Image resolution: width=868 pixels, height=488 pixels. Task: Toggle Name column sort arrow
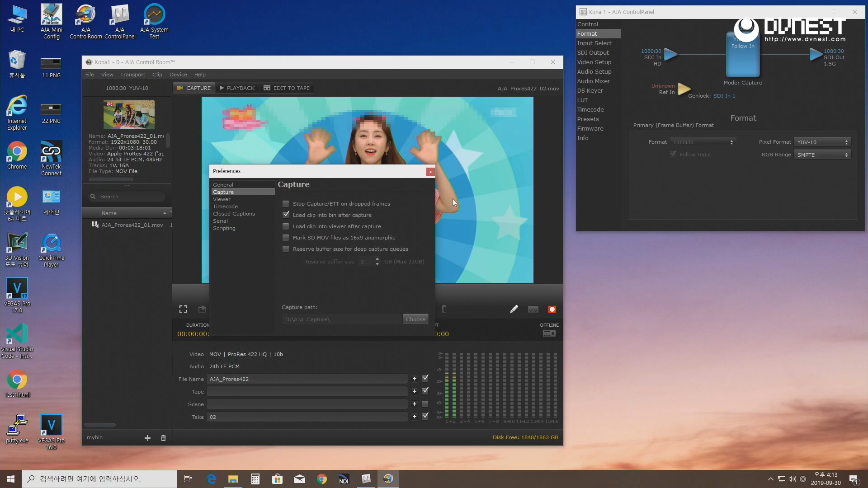tap(165, 213)
